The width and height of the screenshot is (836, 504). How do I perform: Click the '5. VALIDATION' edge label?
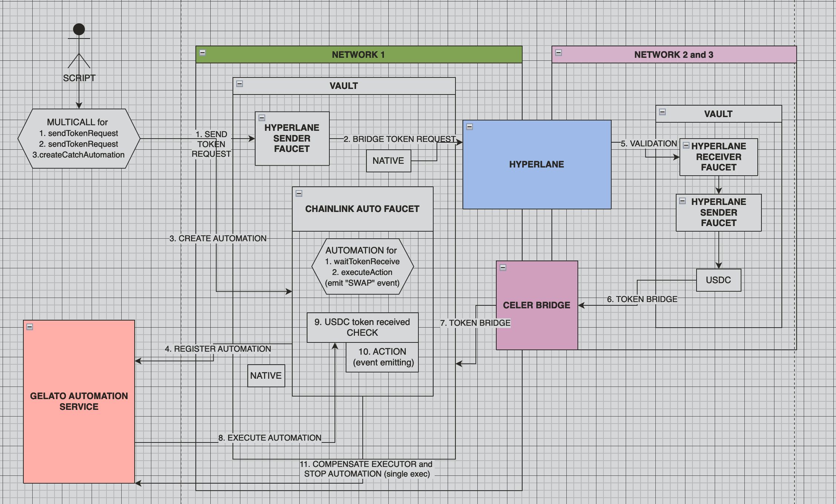tap(649, 143)
